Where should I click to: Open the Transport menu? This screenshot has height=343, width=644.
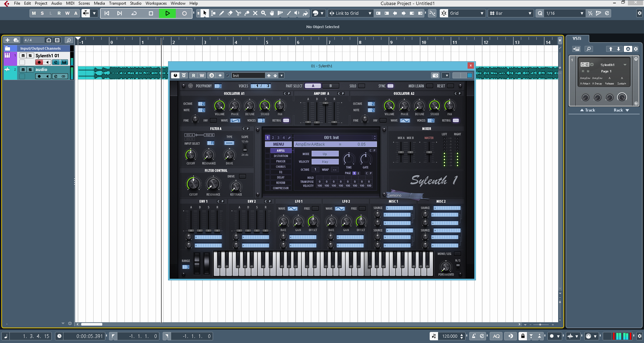(x=117, y=3)
